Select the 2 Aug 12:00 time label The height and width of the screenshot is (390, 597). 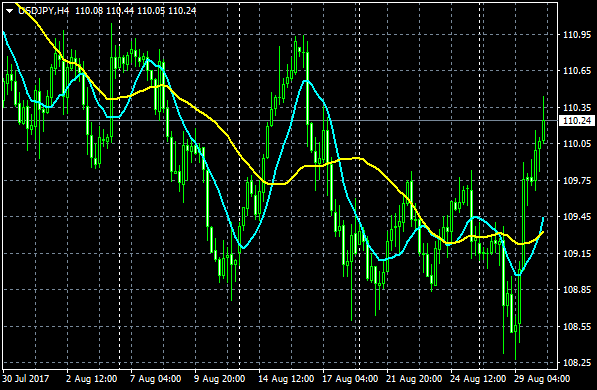pyautogui.click(x=91, y=379)
